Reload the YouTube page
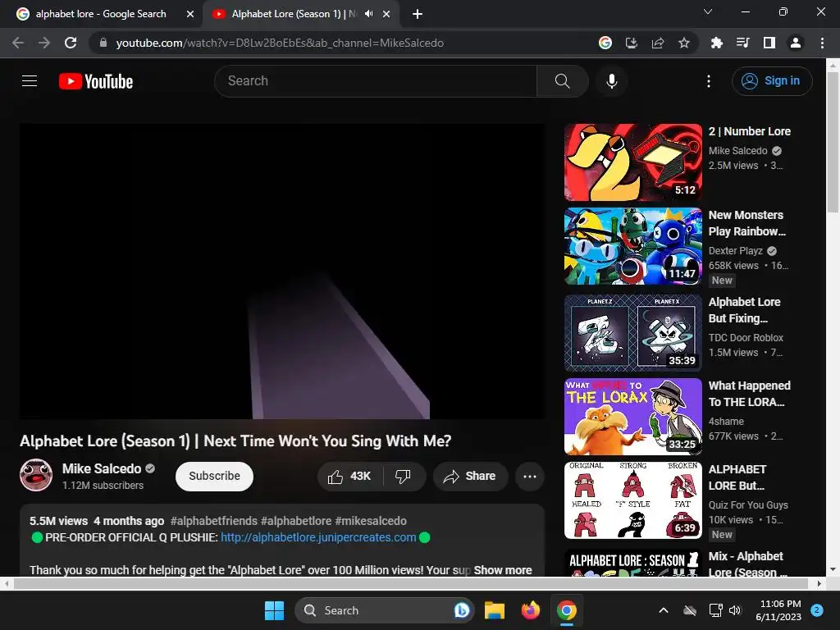Screen dimensions: 840x630 (x=71, y=43)
